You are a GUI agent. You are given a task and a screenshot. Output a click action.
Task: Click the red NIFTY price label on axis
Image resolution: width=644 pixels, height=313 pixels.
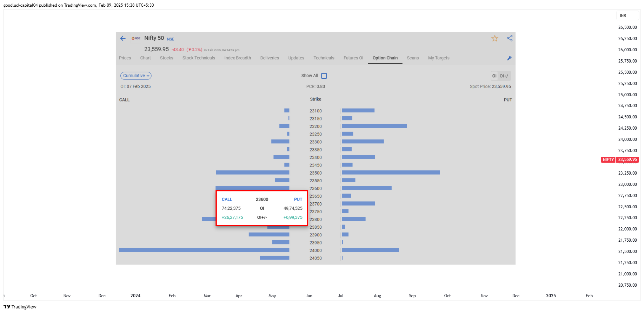click(x=620, y=159)
